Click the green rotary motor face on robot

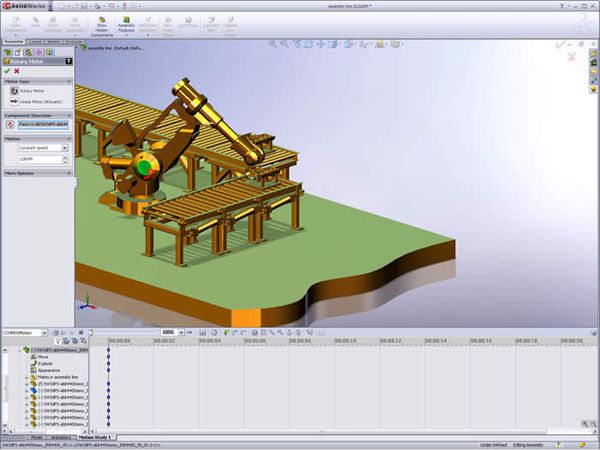(x=145, y=167)
